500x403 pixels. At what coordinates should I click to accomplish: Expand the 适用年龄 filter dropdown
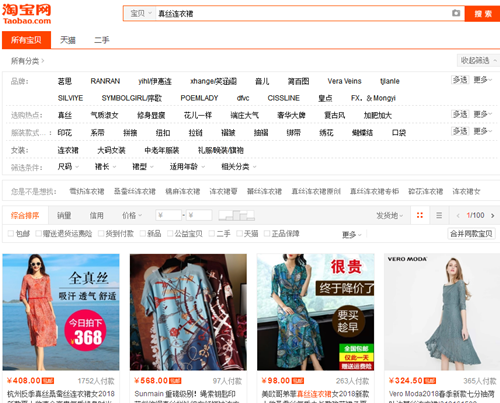(x=187, y=167)
